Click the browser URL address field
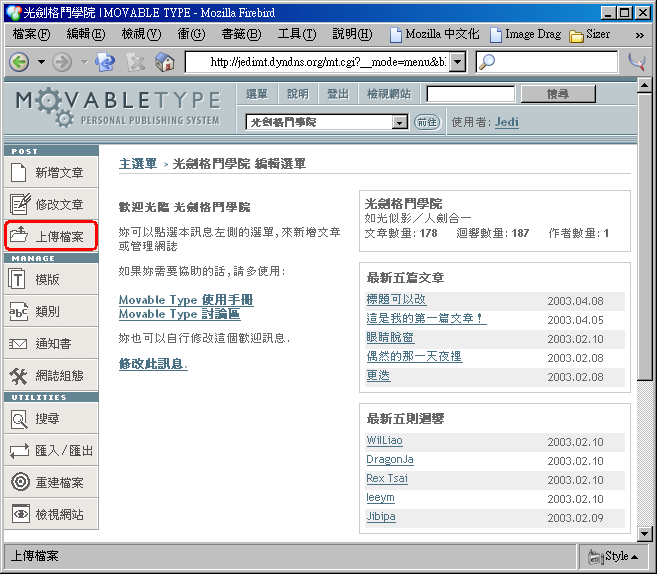 318,62
